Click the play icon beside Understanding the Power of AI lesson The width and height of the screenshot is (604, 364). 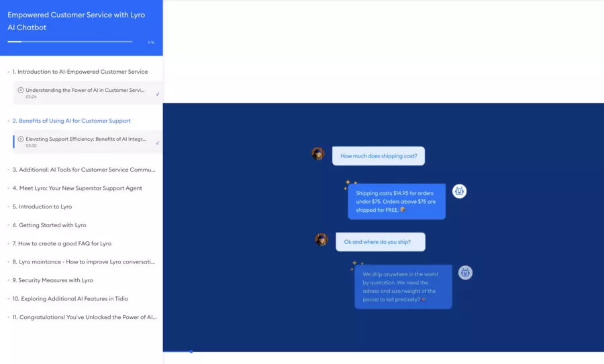coord(21,90)
